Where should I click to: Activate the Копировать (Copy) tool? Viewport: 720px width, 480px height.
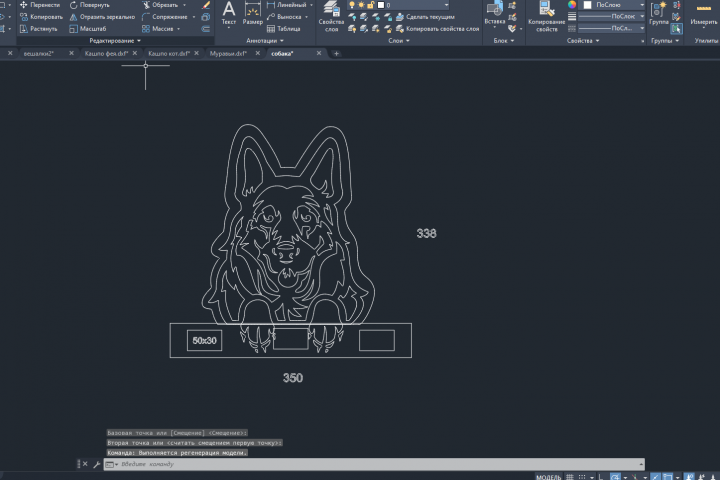(x=41, y=17)
